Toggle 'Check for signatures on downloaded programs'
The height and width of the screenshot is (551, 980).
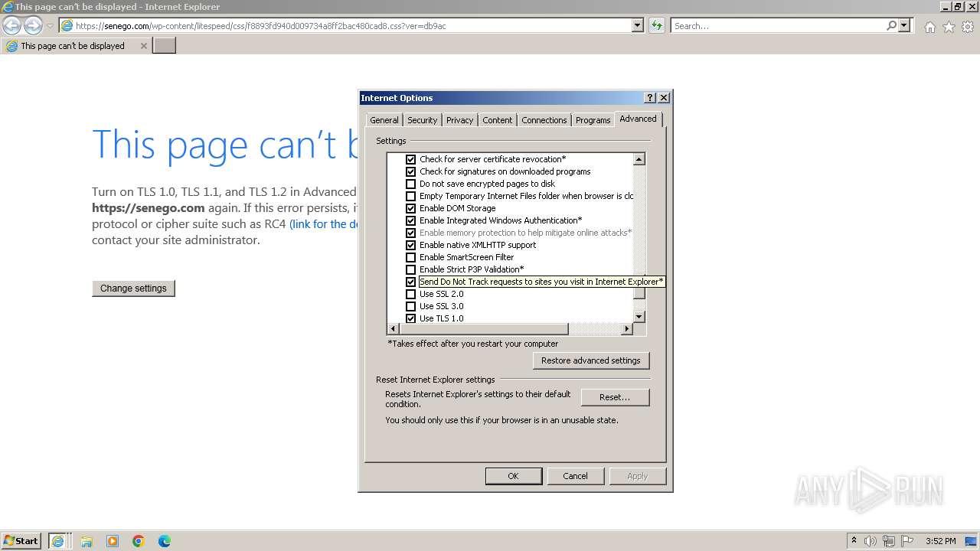[x=410, y=171]
